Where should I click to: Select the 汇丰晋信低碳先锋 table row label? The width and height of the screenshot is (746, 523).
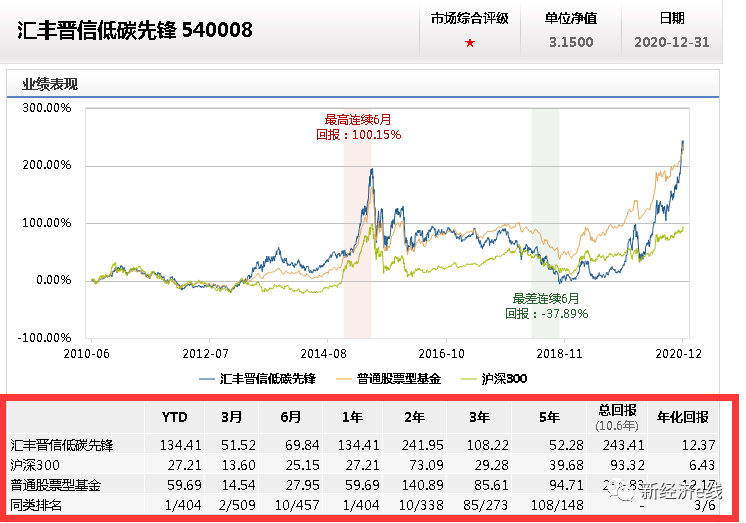(62, 445)
